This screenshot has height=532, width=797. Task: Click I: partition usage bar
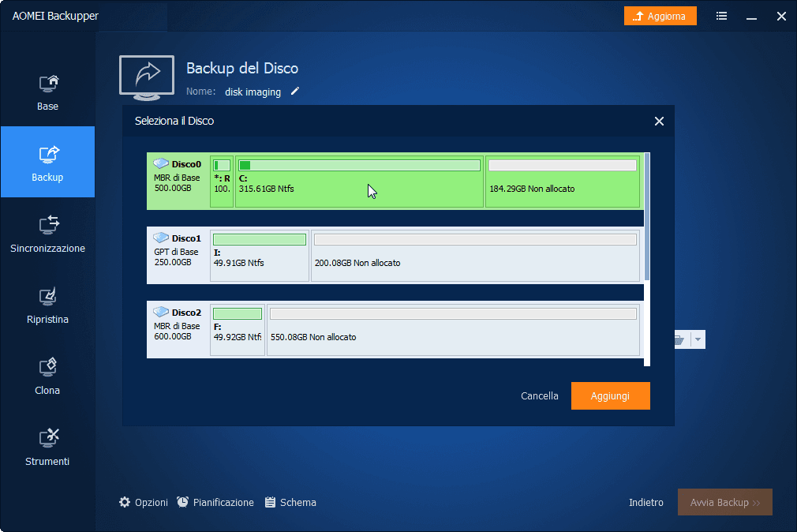260,239
